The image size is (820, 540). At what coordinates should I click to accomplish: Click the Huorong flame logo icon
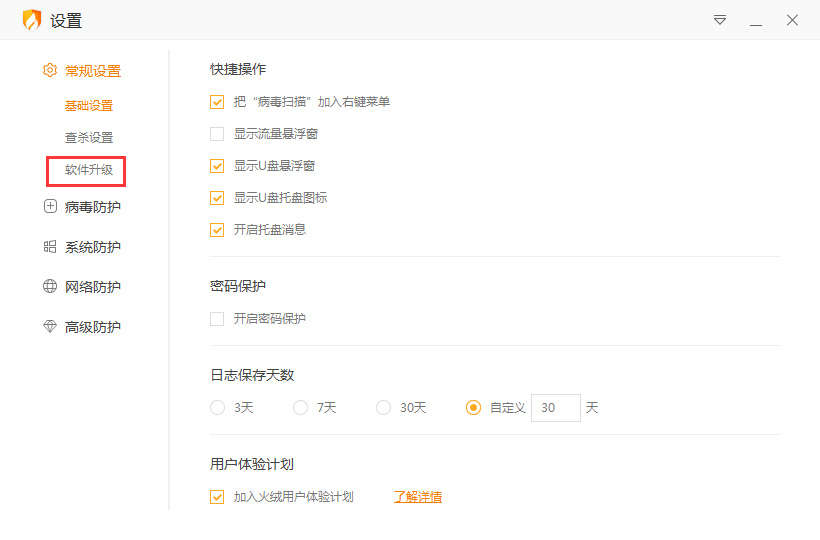coord(32,20)
